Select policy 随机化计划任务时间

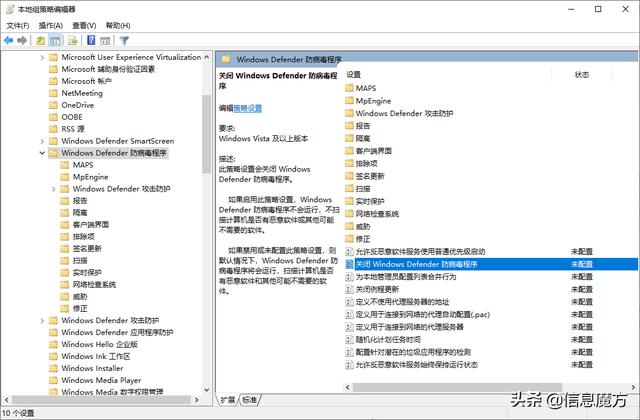tap(388, 340)
